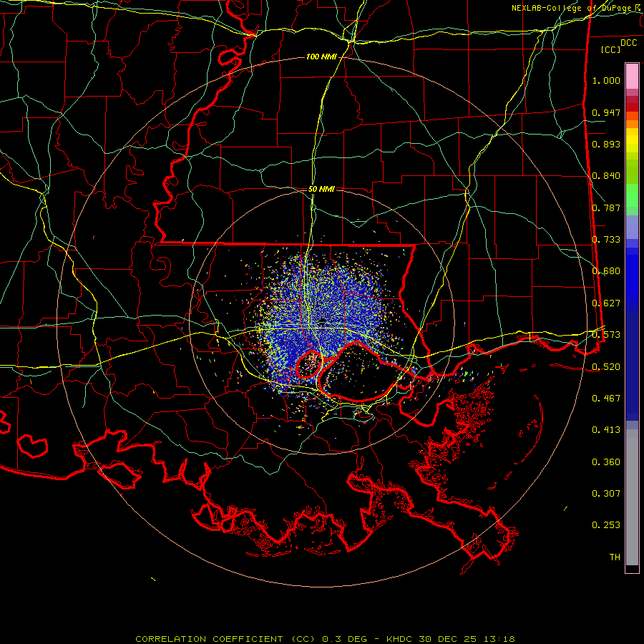Select the 0.893 scale value
The width and height of the screenshot is (644, 644).
(606, 144)
